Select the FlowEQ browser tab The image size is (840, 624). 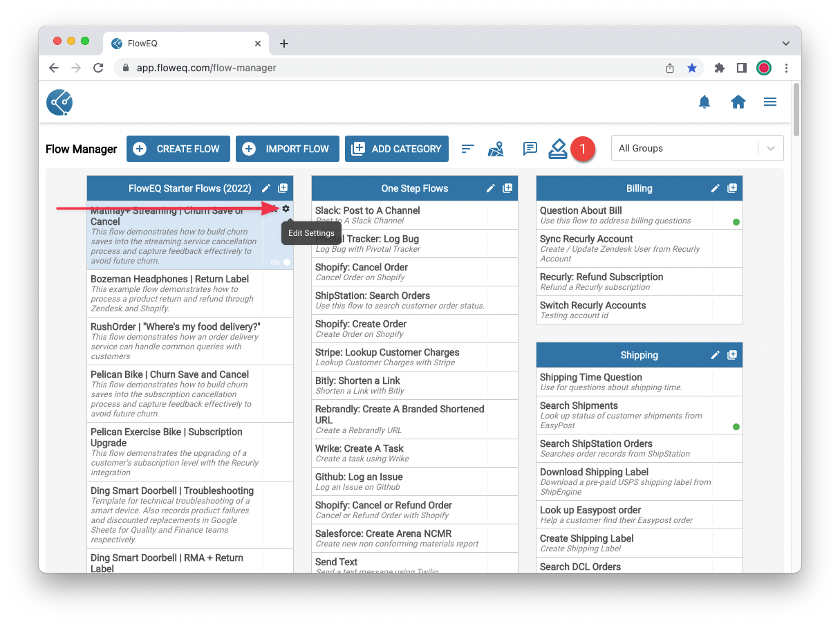(x=186, y=44)
